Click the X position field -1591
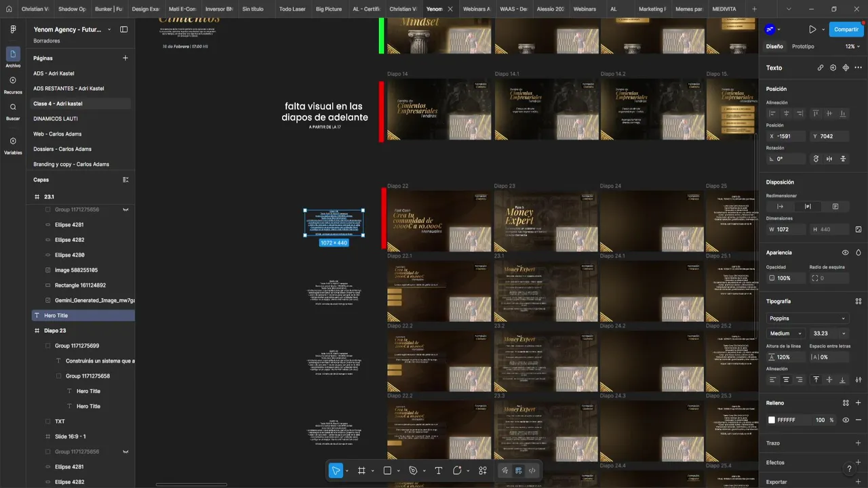The width and height of the screenshot is (868, 488). click(x=786, y=136)
